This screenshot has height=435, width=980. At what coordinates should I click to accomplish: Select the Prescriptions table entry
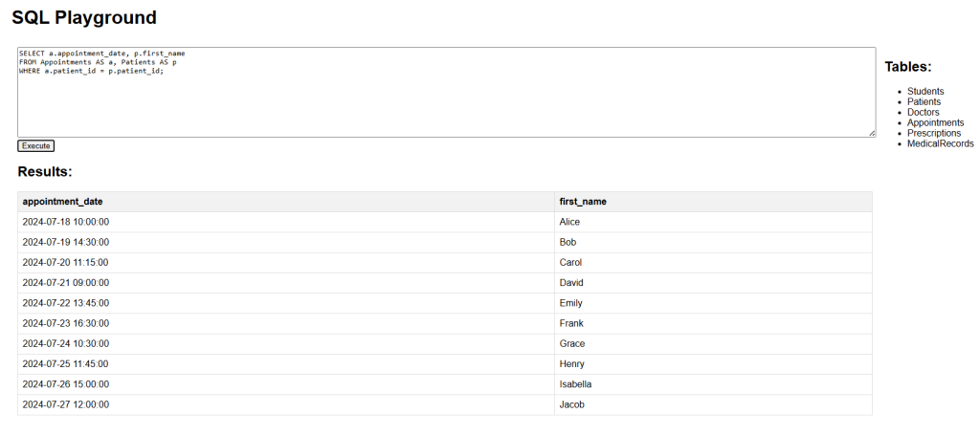(934, 133)
